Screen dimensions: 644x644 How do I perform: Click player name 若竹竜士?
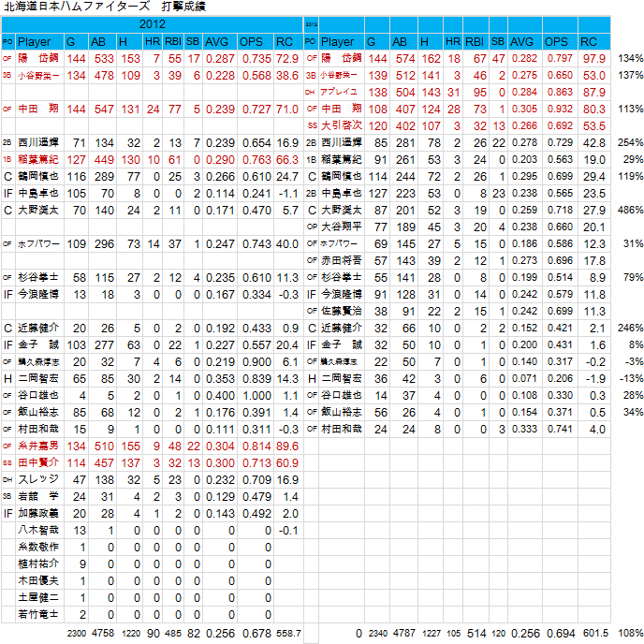tap(38, 614)
